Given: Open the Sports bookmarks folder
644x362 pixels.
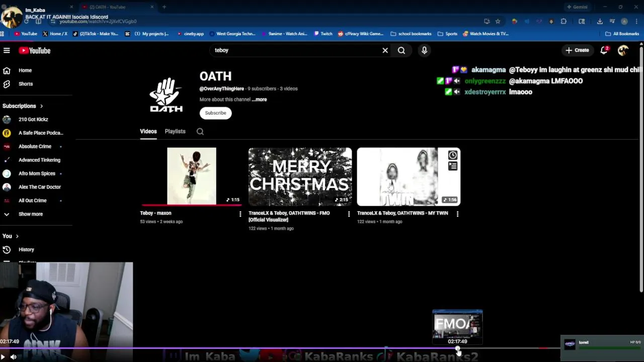Looking at the screenshot, I should (447, 34).
